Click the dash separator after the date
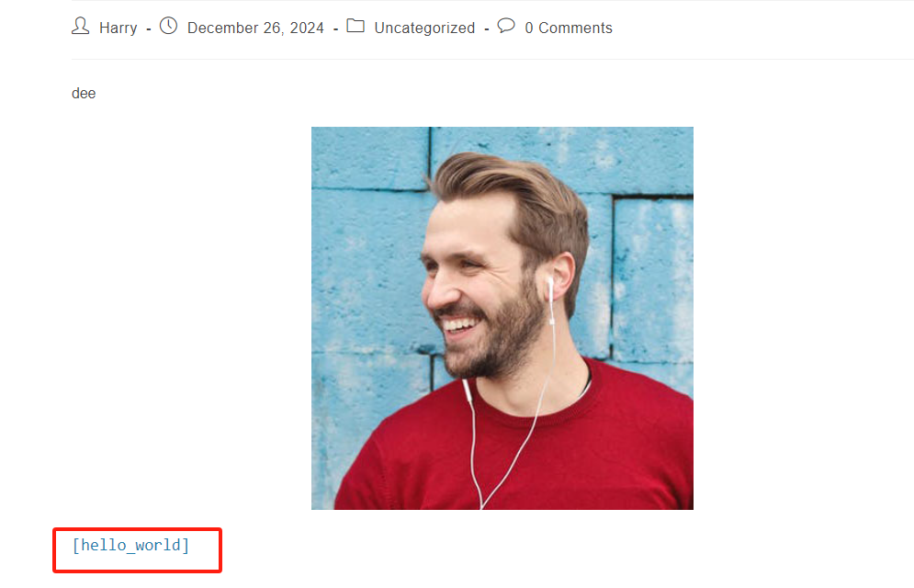This screenshot has height=588, width=914. coord(335,28)
